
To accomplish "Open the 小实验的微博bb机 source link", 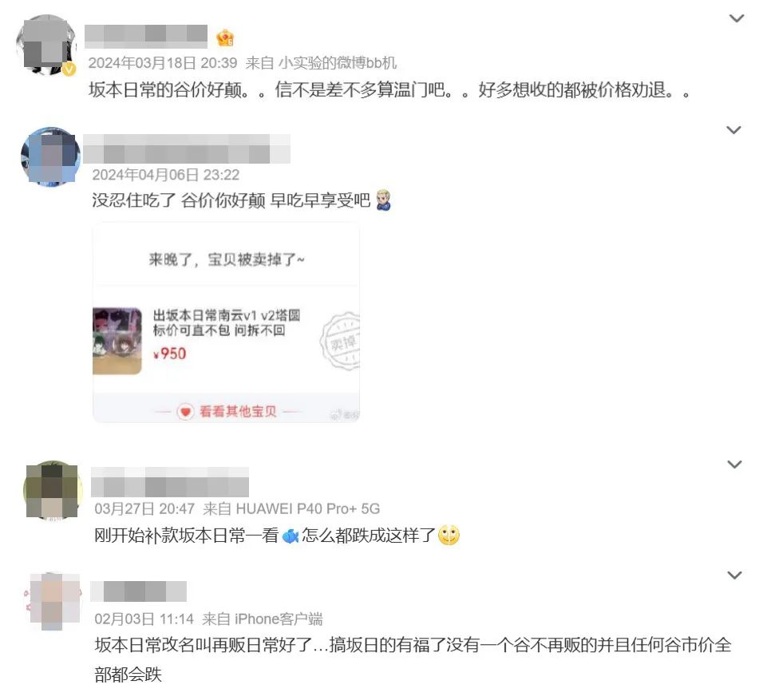I will [x=338, y=63].
